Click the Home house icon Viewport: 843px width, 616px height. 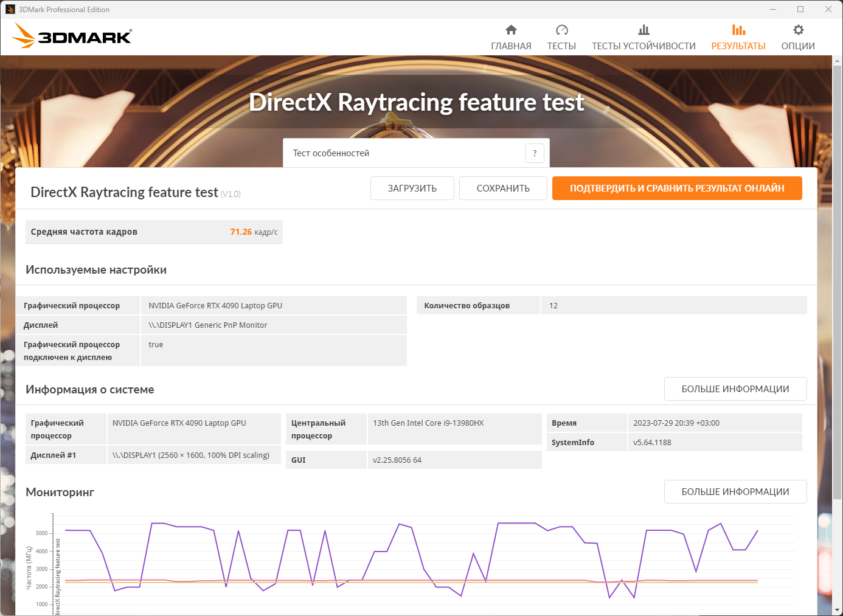point(511,30)
